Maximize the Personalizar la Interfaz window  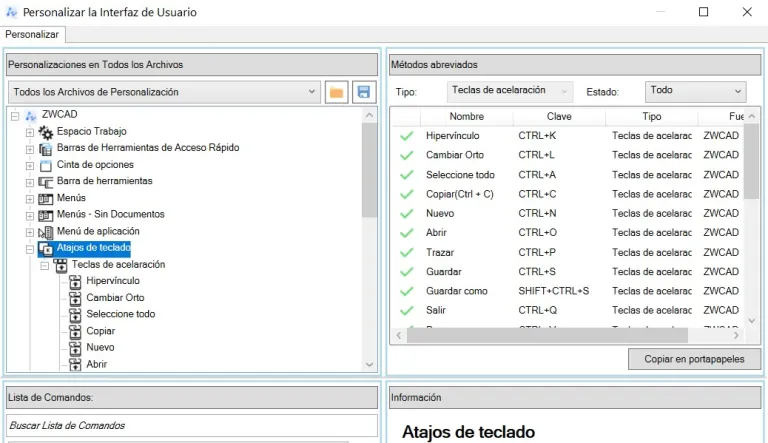point(703,12)
